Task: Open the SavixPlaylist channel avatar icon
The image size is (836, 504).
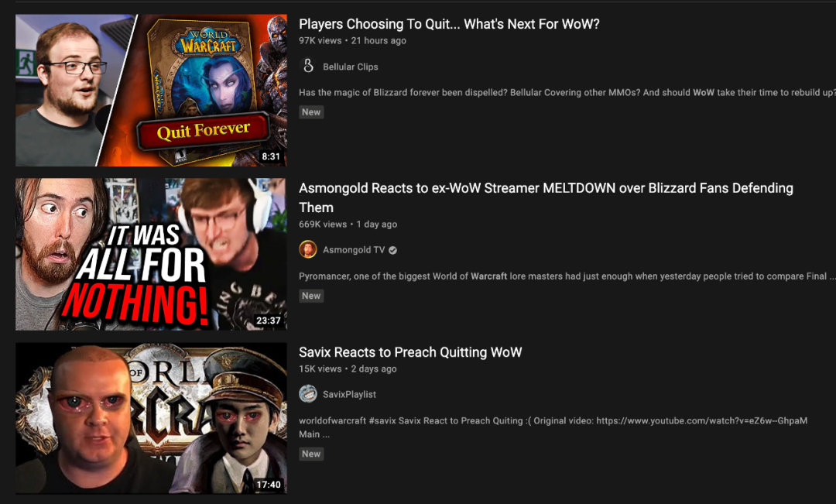Action: point(308,394)
